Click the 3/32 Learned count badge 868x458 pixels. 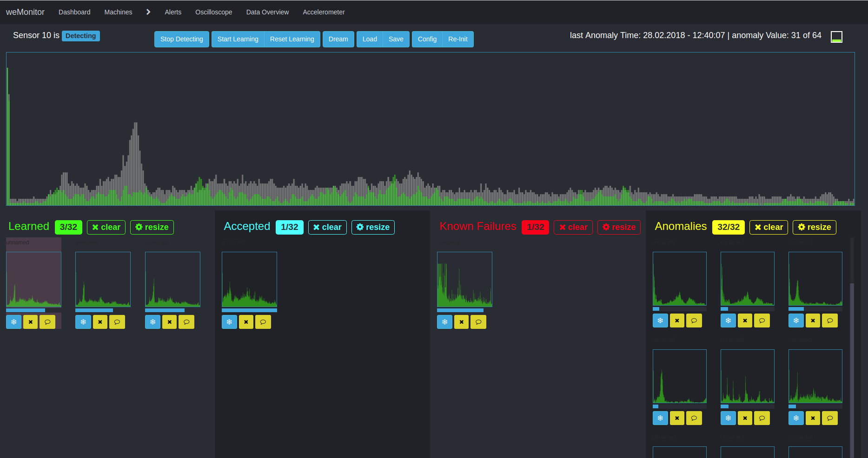coord(68,227)
